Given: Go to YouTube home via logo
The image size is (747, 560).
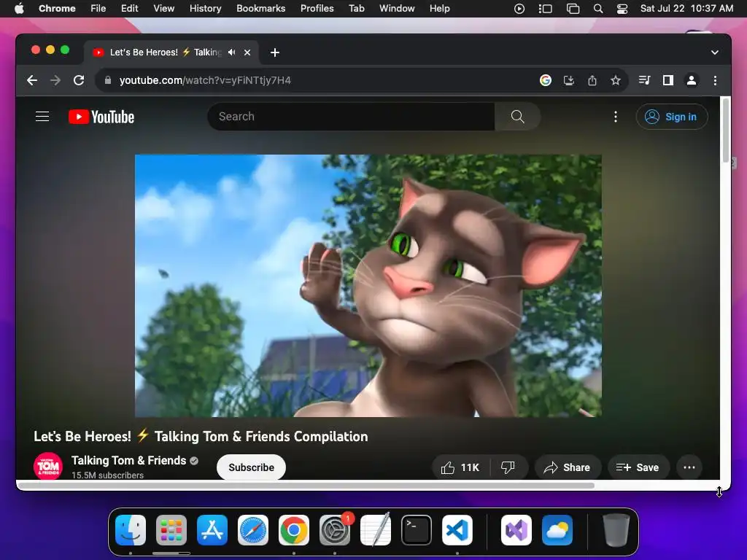Looking at the screenshot, I should [x=101, y=117].
